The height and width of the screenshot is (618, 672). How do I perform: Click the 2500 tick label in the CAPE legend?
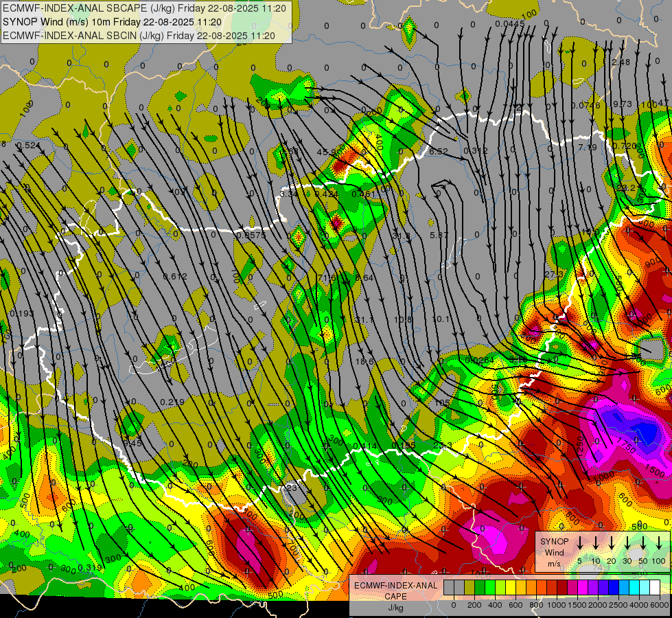point(618,605)
